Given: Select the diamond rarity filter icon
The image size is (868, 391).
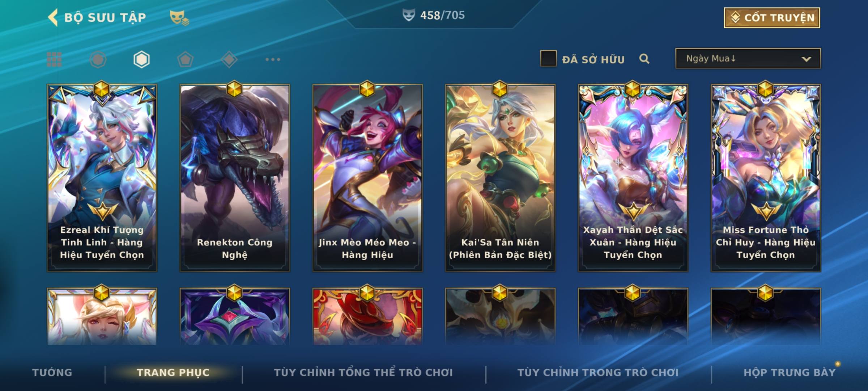Looking at the screenshot, I should [x=229, y=59].
